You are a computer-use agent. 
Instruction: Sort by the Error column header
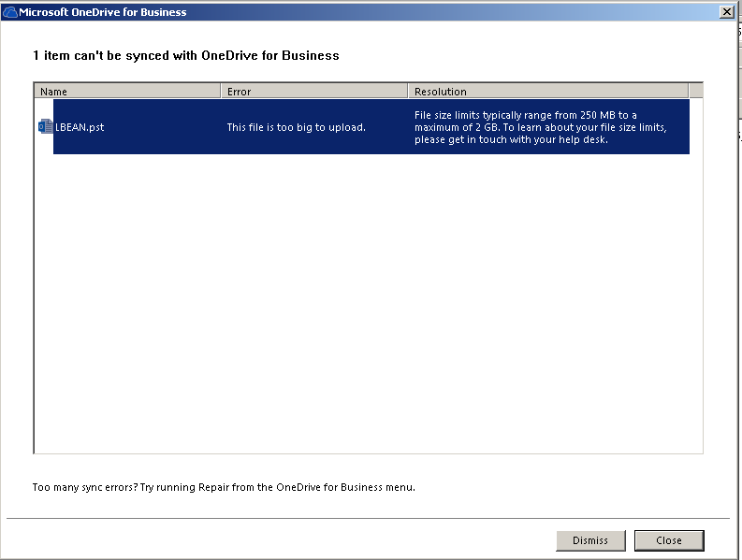[314, 91]
